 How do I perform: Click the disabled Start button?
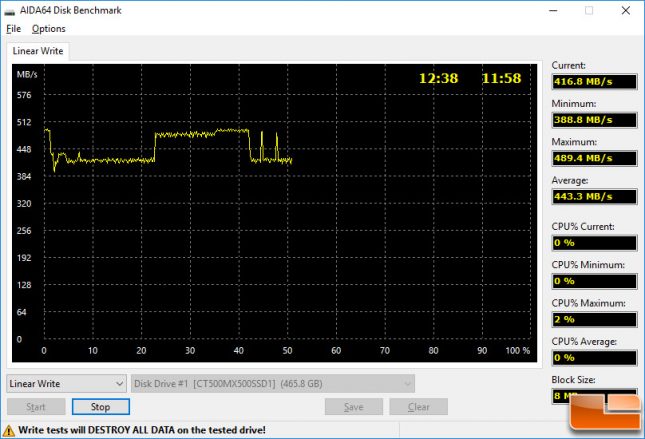coord(36,407)
